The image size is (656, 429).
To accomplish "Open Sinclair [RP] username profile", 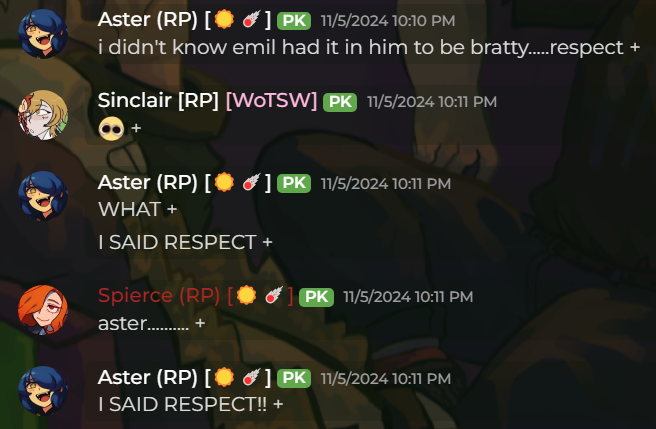I will 158,100.
